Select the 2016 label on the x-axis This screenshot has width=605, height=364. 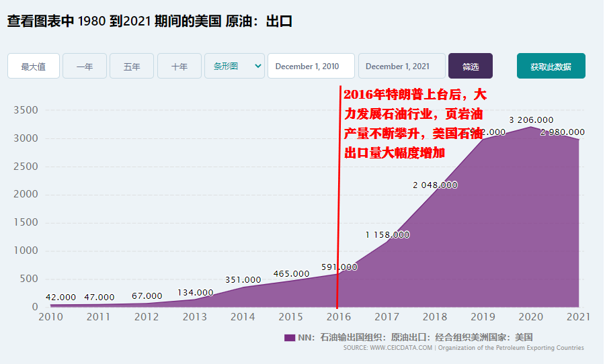pos(337,316)
